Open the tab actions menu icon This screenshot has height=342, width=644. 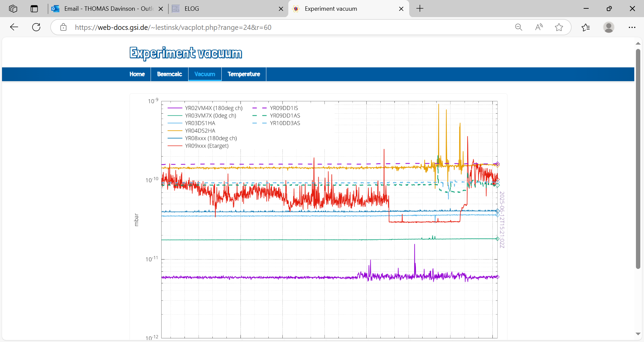tap(34, 9)
